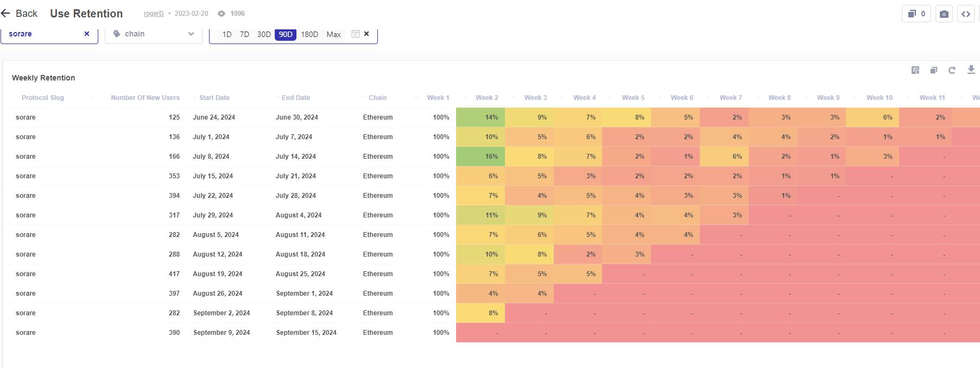Click the 16% Week 2 heatmap cell

pyautogui.click(x=480, y=157)
